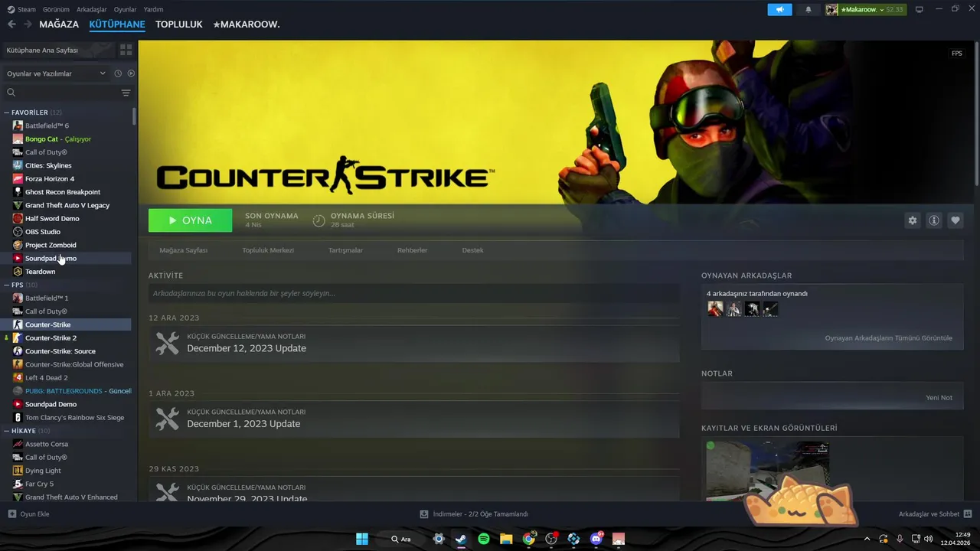Sort library by recent activity clock icon
Image resolution: width=980 pixels, height=551 pixels.
pos(118,73)
